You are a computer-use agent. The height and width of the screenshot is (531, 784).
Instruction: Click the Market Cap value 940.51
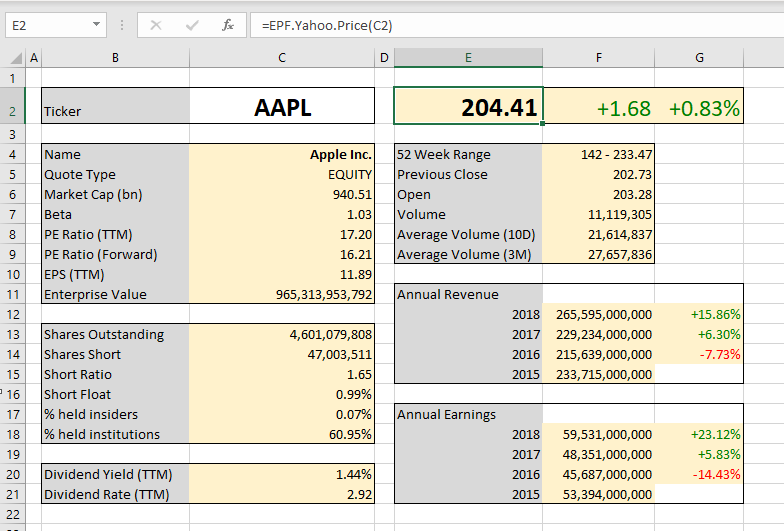point(282,194)
